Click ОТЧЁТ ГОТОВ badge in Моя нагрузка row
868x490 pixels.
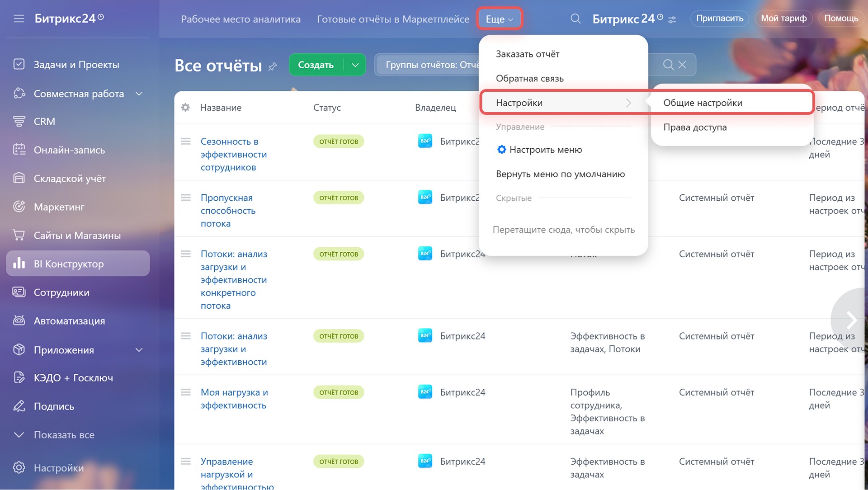(339, 392)
